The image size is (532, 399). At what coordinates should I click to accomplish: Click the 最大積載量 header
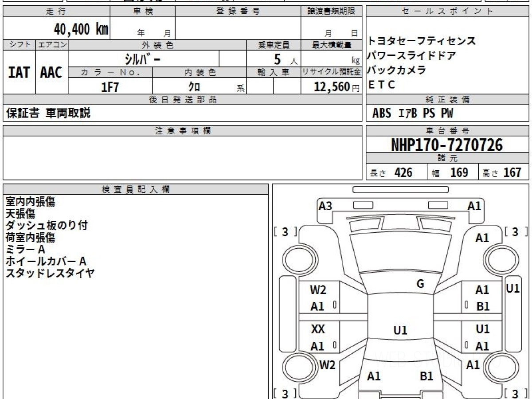[332, 45]
